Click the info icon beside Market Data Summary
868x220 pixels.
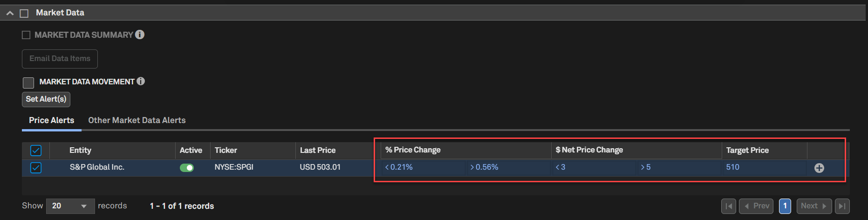pyautogui.click(x=140, y=34)
